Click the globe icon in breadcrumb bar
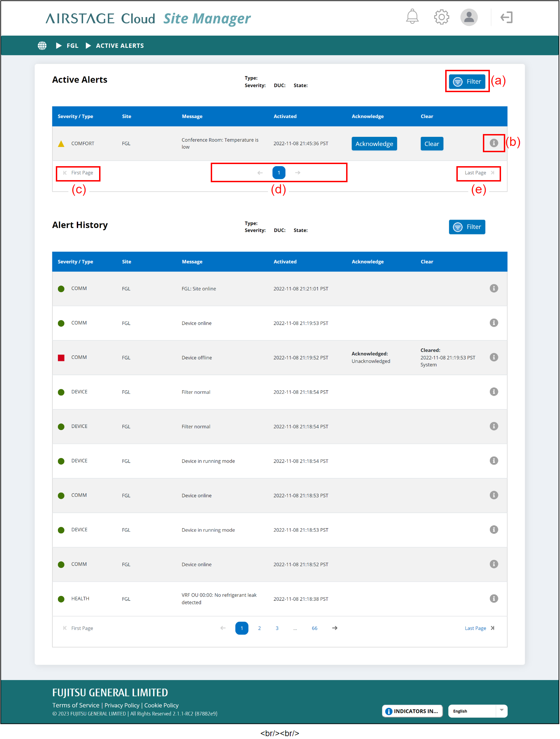This screenshot has height=739, width=560. 42,46
